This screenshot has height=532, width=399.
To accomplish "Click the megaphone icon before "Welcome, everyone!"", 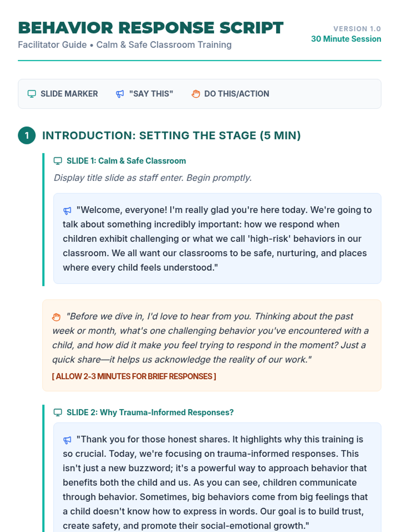I will coord(67,210).
